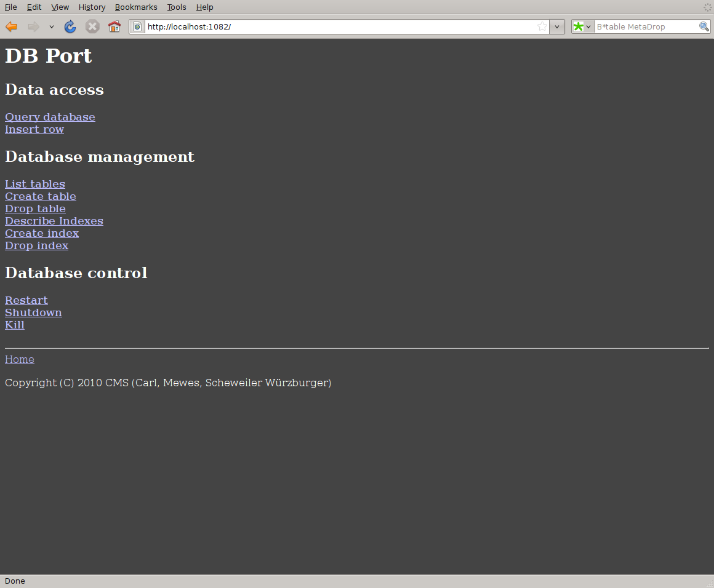This screenshot has width=714, height=588.
Task: Open the Describe Indexes link
Action: pyautogui.click(x=54, y=221)
